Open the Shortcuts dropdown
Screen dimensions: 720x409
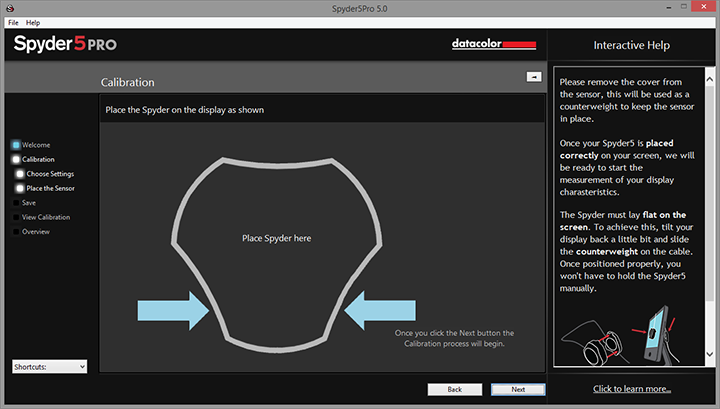point(50,367)
